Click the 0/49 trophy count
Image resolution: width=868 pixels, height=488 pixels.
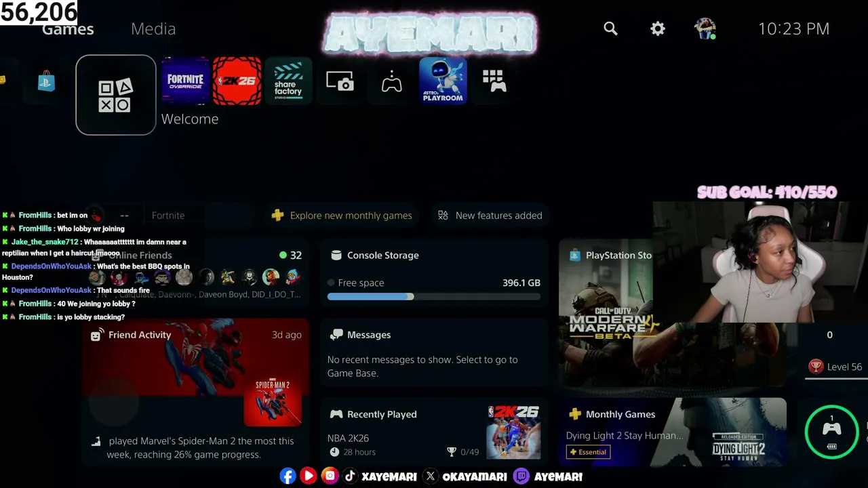tap(469, 452)
